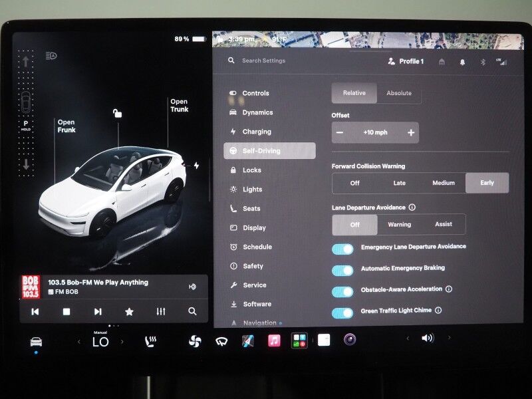Open the car controls icon in dock
Viewport: 532px width, 399px height.
36,342
